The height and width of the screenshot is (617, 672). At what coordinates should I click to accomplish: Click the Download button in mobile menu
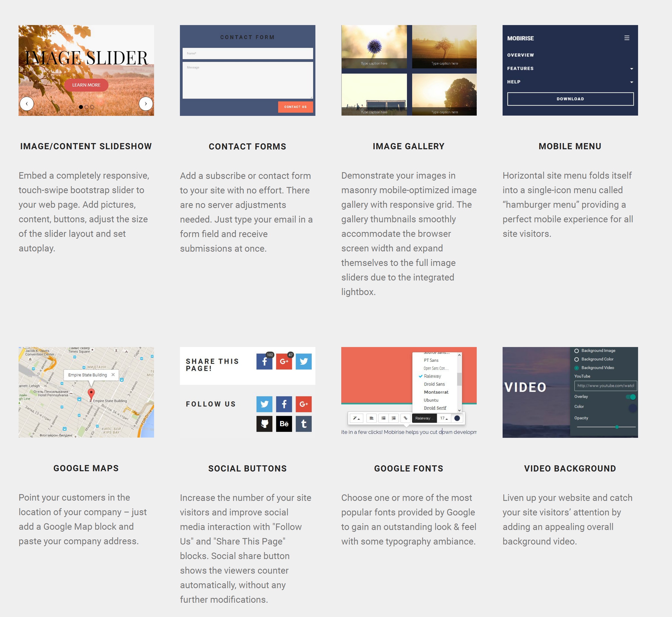point(570,98)
